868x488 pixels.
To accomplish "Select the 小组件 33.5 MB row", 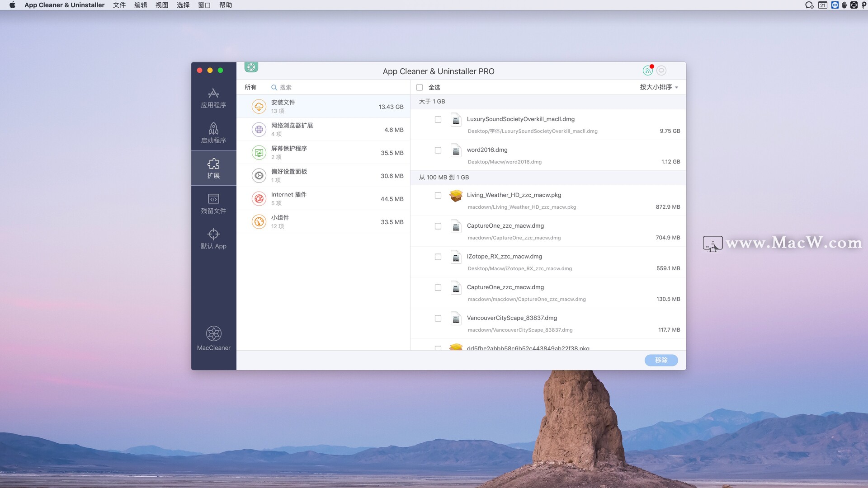I will (323, 222).
